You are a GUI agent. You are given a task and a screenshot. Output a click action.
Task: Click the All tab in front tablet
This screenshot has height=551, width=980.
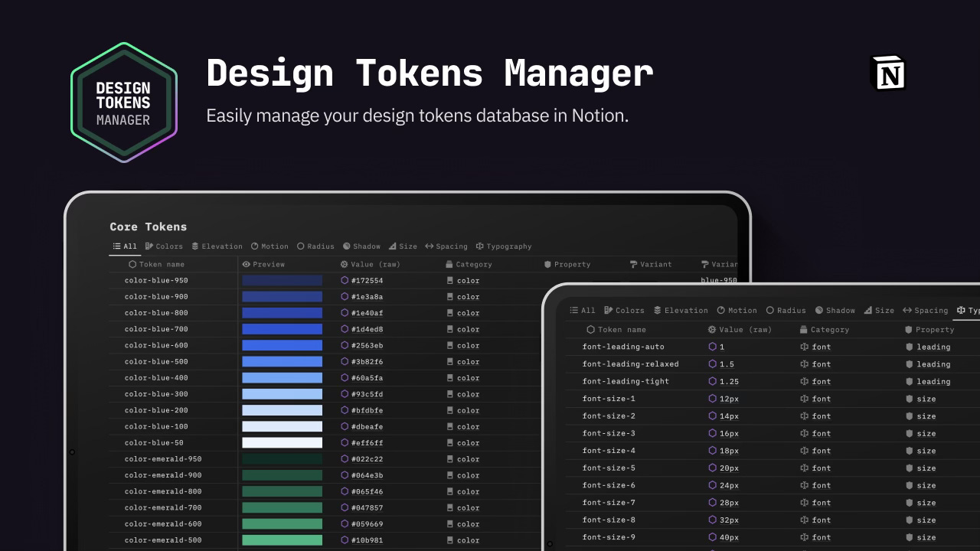[583, 311]
